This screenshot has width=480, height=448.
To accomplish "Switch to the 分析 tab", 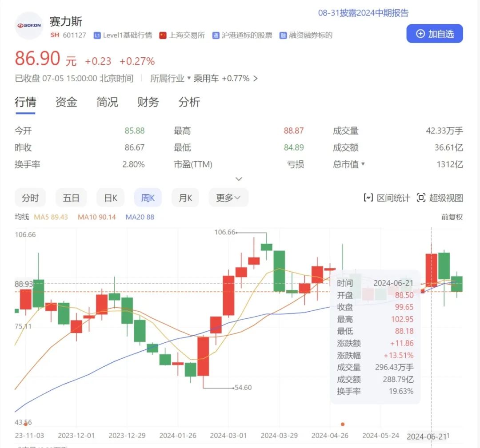I will (189, 102).
